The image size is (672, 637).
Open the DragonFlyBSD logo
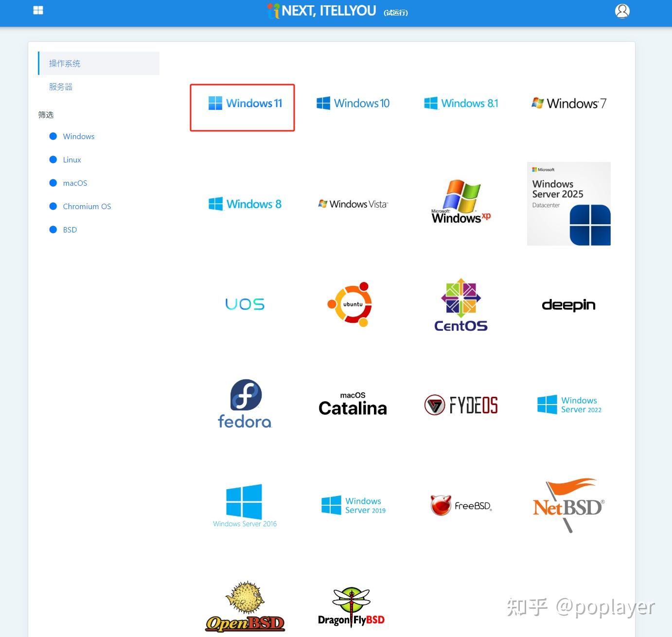click(351, 607)
